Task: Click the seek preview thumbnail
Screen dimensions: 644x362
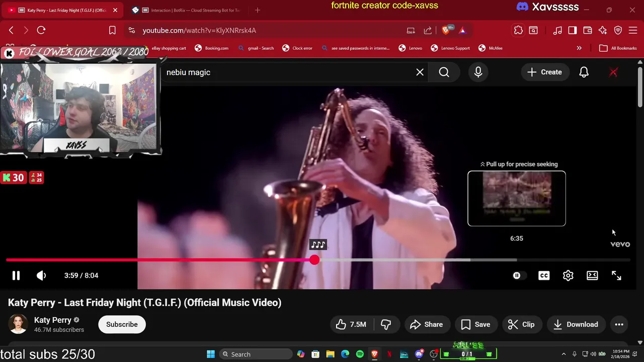Action: (517, 199)
